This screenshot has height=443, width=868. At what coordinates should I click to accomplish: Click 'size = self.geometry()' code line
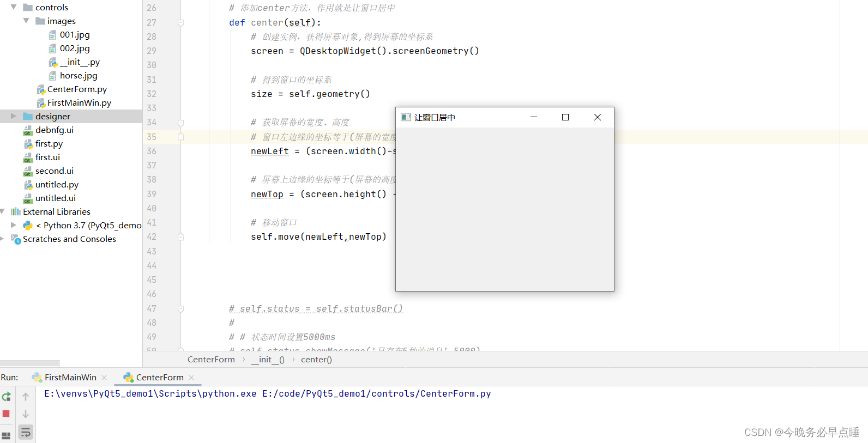[x=310, y=94]
